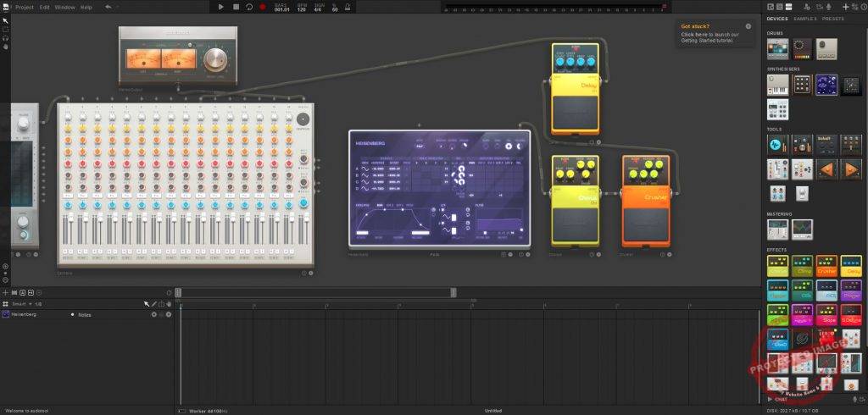Select the piano keyboard synth device icon
Image resolution: width=868 pixels, height=415 pixels.
coord(778,85)
